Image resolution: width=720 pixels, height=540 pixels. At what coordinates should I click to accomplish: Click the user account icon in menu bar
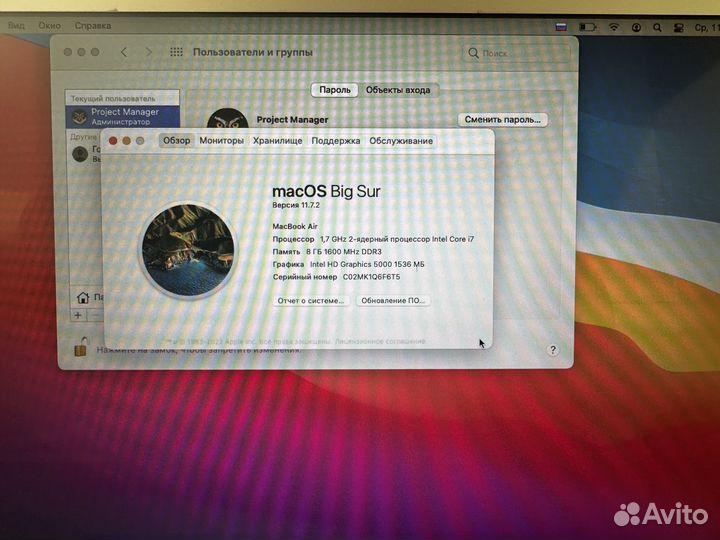click(x=636, y=28)
